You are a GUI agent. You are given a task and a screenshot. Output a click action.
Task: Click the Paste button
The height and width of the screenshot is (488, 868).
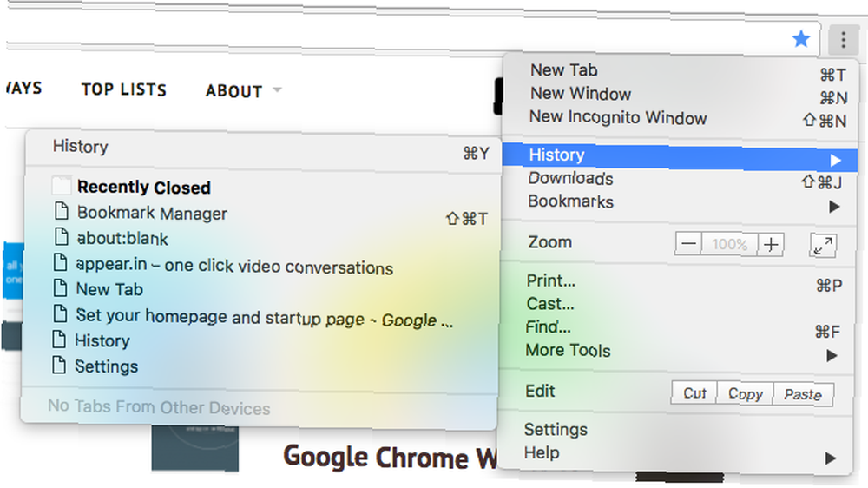pos(803,394)
